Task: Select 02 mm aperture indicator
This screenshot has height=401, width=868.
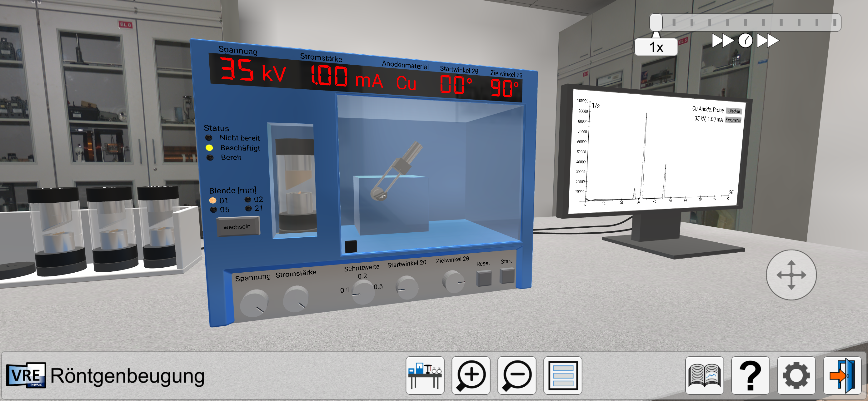Action: pos(248,199)
